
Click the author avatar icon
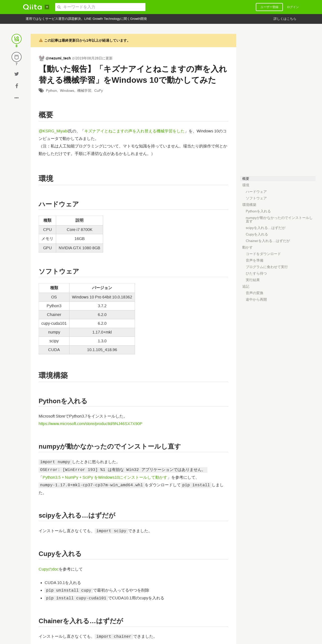pos(42,58)
